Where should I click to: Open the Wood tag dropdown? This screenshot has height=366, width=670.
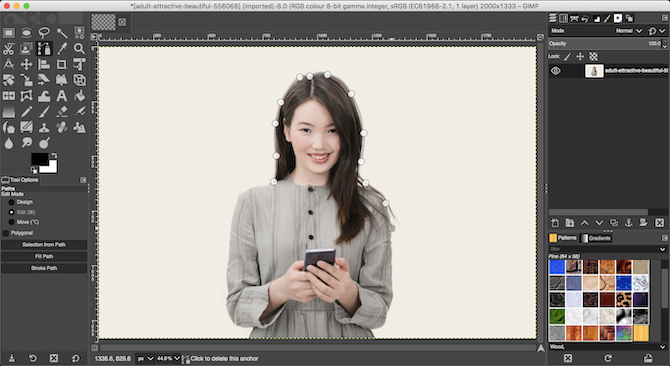662,347
